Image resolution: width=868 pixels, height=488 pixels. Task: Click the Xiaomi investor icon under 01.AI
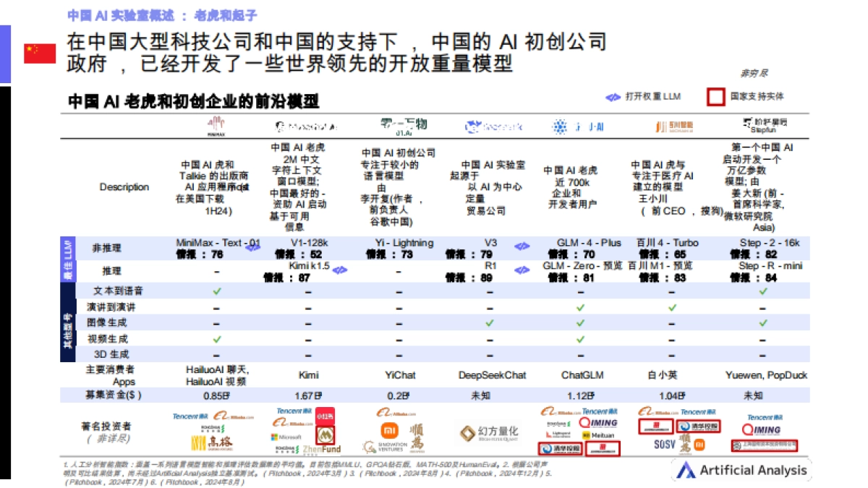(x=390, y=430)
